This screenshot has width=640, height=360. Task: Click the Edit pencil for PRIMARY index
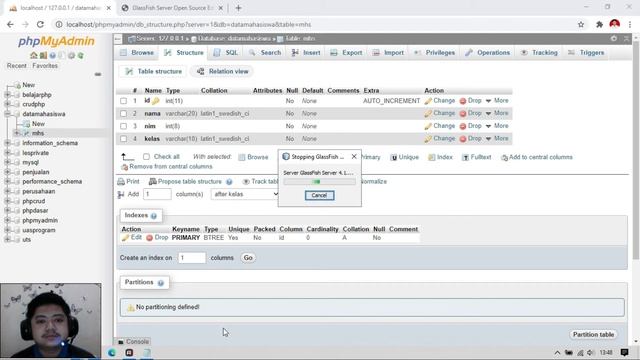(x=125, y=238)
